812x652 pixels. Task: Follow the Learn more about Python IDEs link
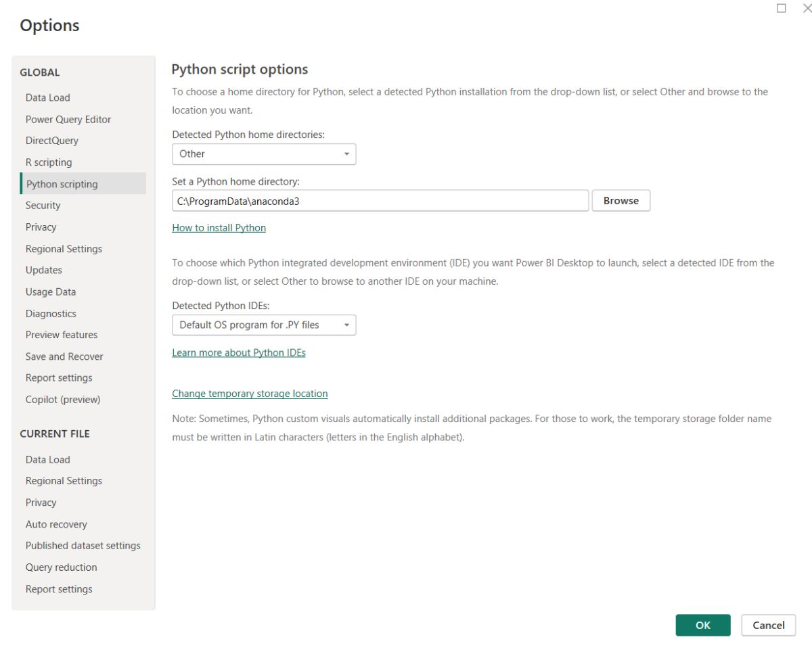[238, 353]
